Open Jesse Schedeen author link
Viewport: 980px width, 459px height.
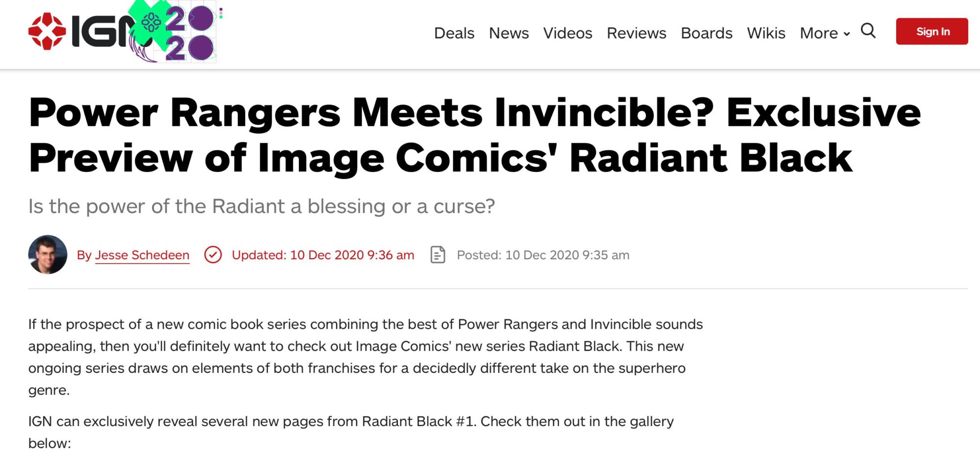coord(142,255)
